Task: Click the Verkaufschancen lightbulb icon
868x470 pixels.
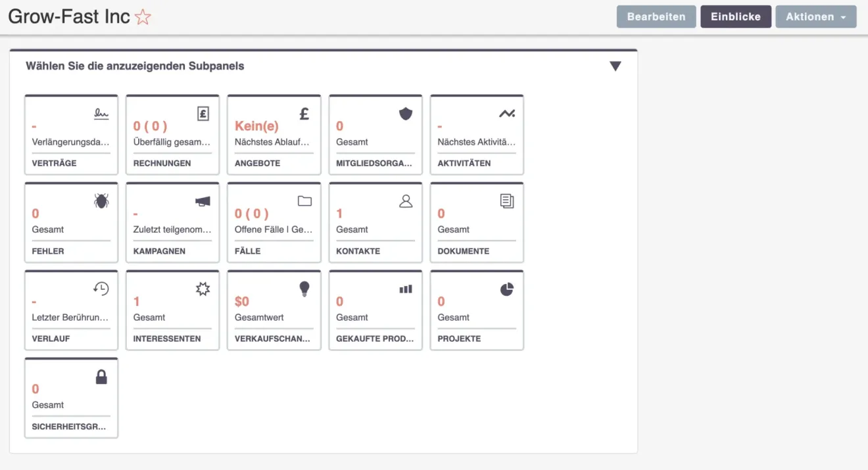Action: (x=303, y=288)
